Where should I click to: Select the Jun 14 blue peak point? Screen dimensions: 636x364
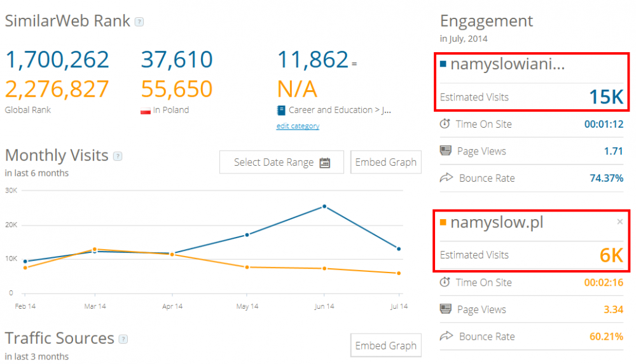324,206
